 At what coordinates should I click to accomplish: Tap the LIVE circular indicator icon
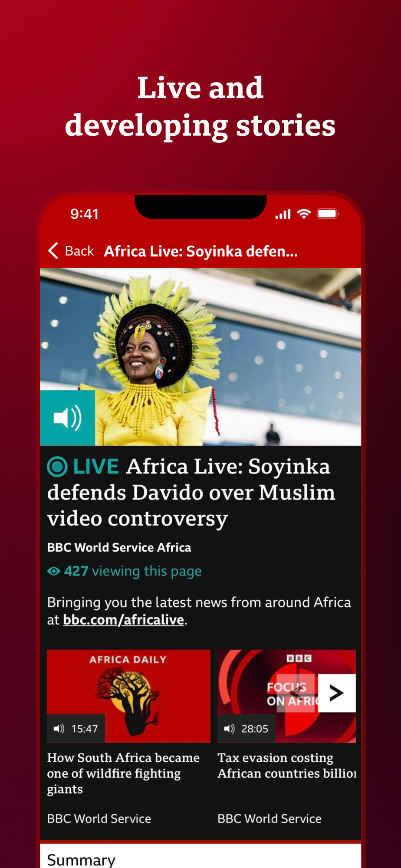point(57,467)
